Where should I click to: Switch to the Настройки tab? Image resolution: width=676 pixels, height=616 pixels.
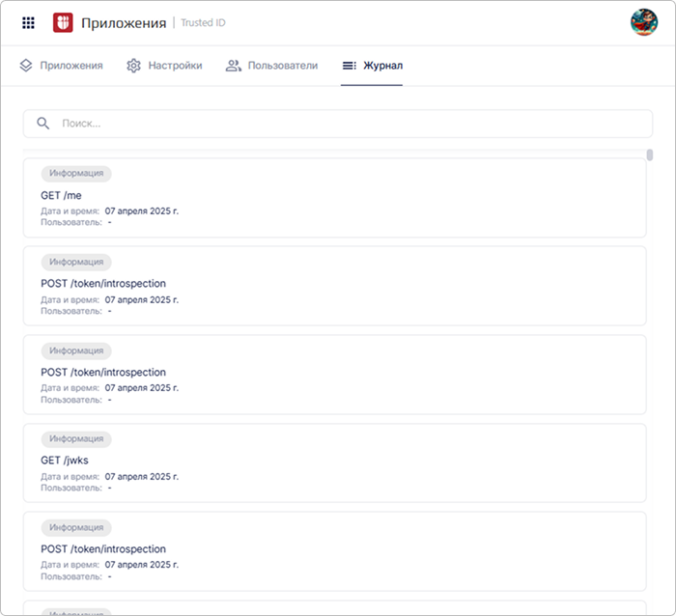point(164,66)
